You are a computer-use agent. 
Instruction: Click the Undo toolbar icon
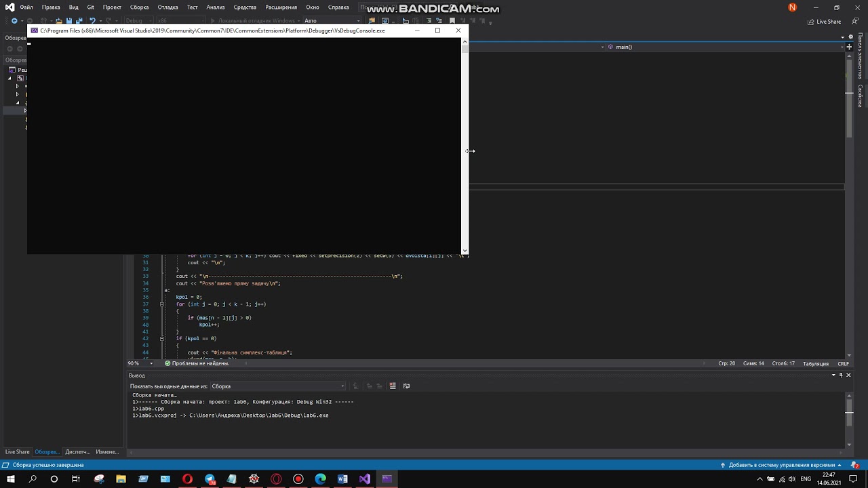(92, 21)
